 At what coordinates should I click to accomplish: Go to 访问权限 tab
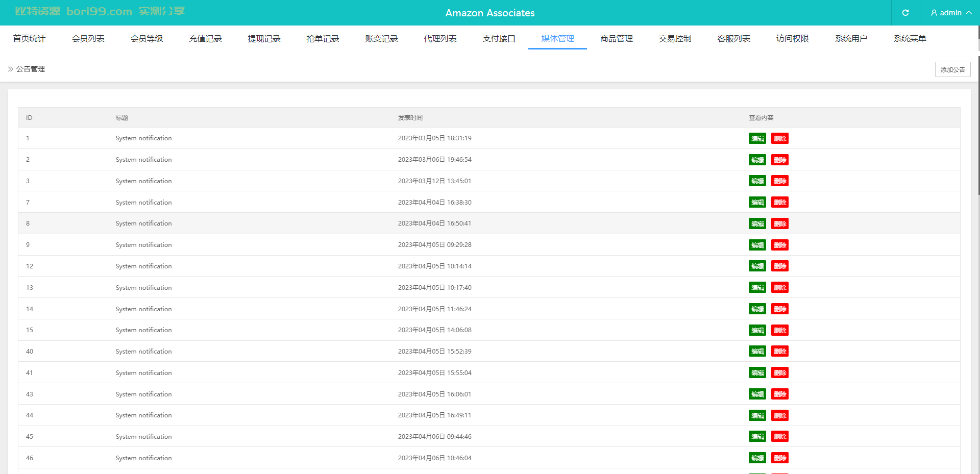point(792,39)
